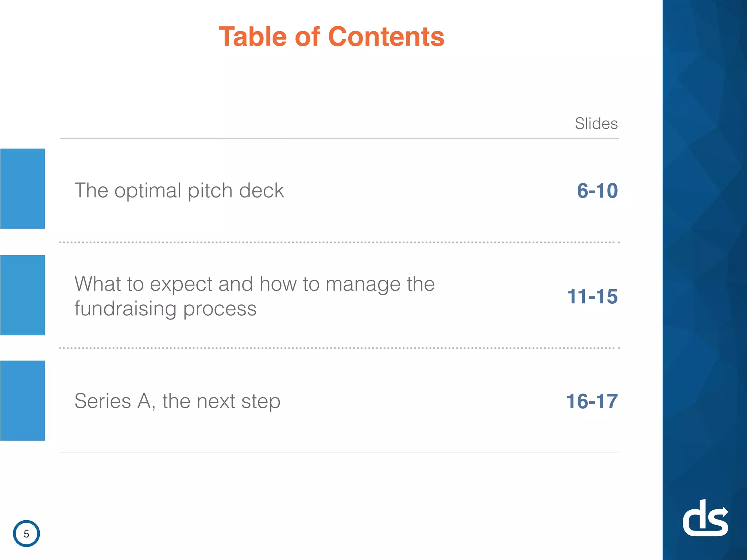
Task: Click the 'Table of Contents' title
Action: point(331,37)
